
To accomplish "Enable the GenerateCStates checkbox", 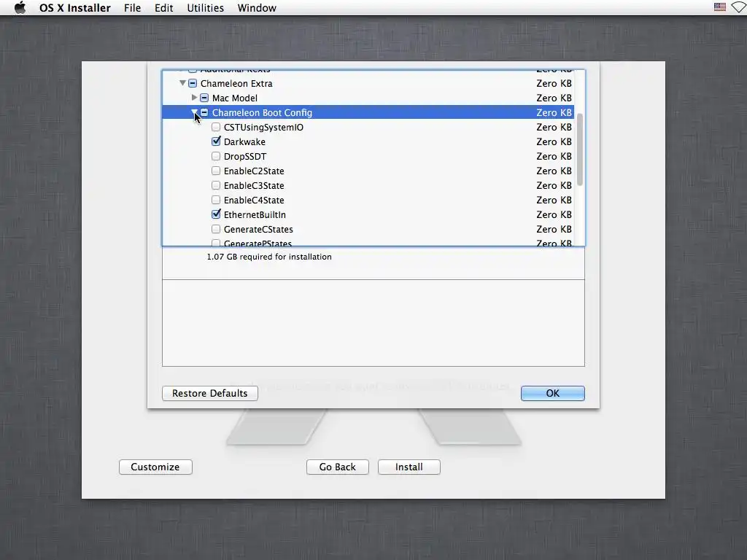I will [216, 229].
